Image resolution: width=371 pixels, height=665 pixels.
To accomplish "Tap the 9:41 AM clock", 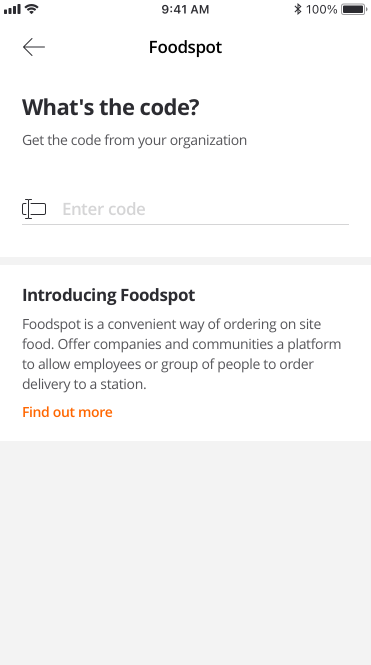I will (x=185, y=9).
